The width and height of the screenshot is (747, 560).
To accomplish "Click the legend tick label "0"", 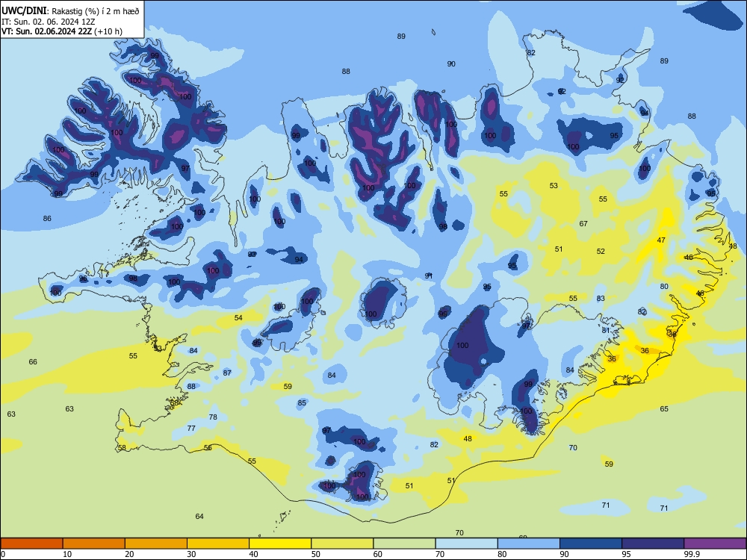I will [3, 554].
